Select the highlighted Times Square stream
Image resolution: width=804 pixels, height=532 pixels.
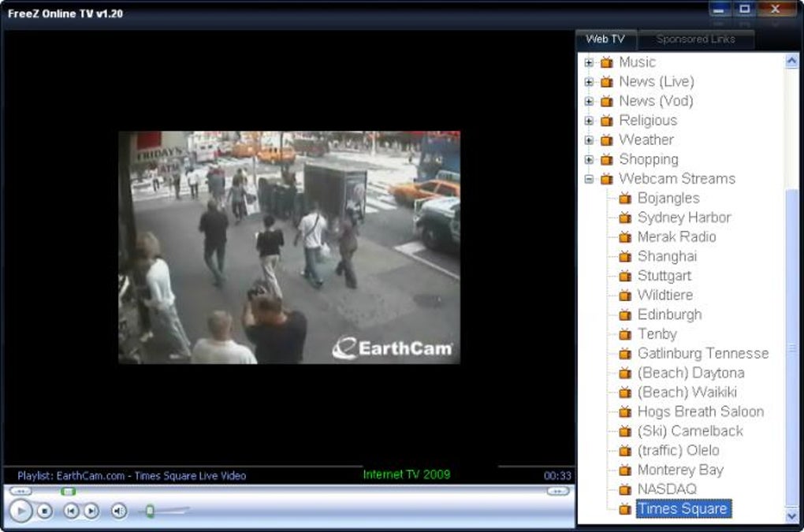click(x=683, y=509)
